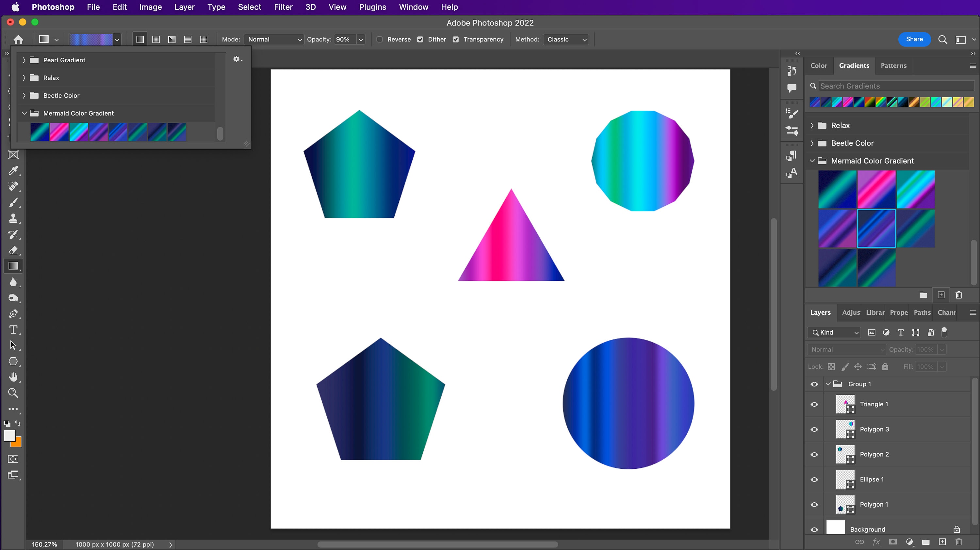Select the Brush tool

pos(13,202)
